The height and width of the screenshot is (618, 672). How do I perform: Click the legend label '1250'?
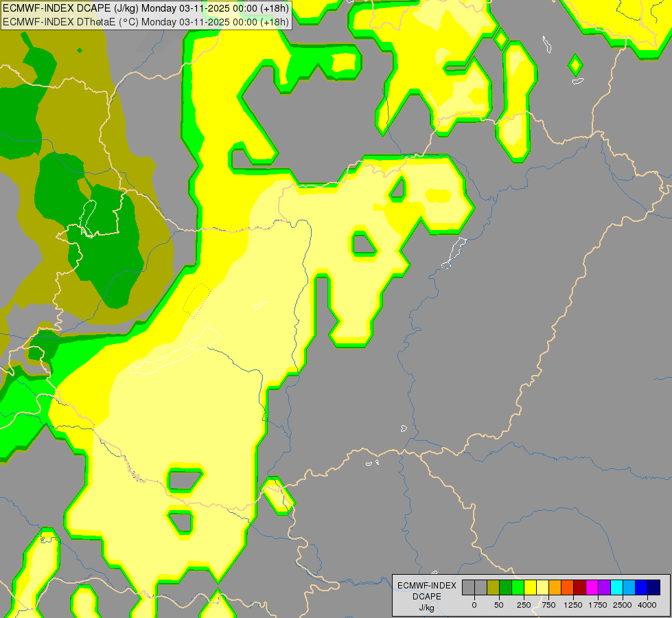573,605
